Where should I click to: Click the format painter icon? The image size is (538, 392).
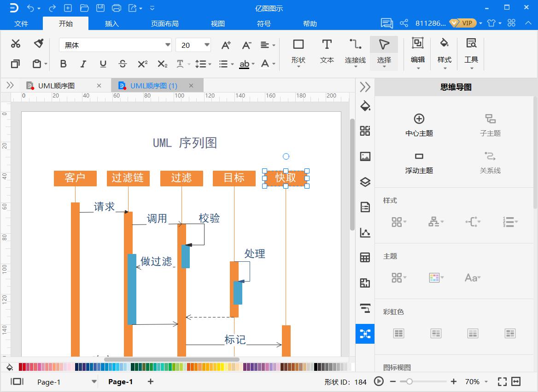[x=38, y=43]
